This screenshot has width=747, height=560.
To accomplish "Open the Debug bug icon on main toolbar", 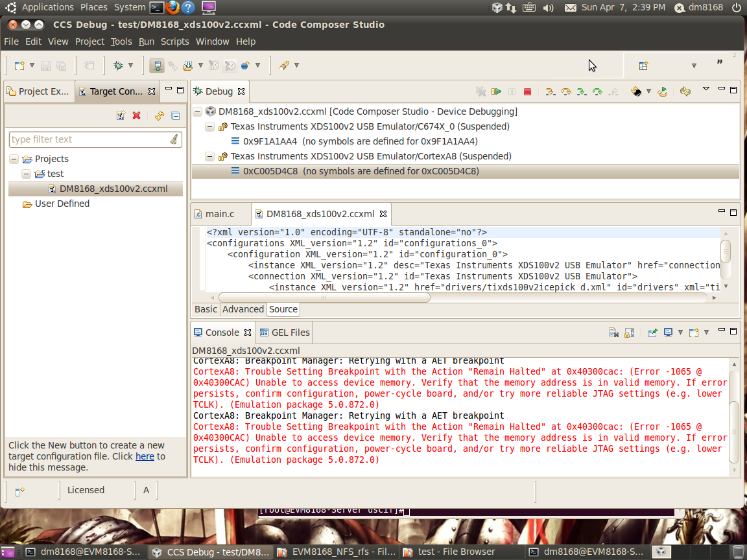I will point(118,65).
